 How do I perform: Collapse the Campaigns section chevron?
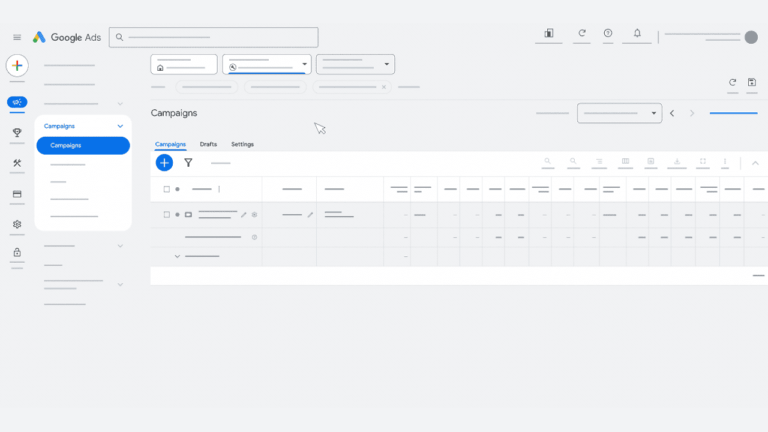[120, 126]
